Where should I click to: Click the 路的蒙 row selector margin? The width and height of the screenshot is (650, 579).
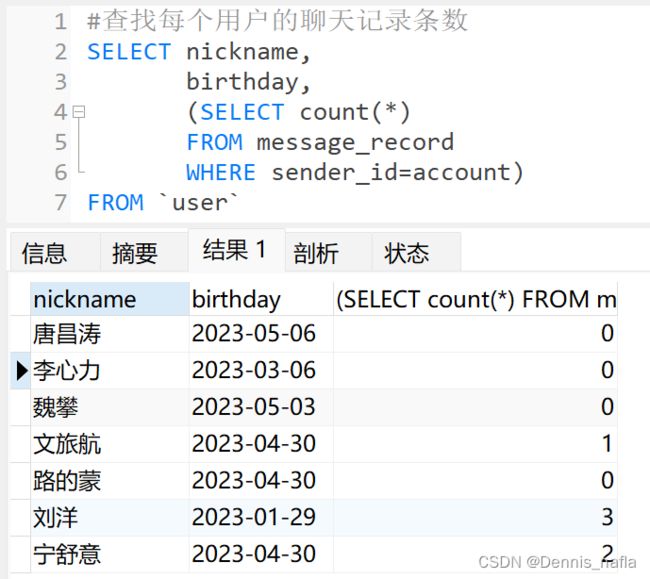(x=21, y=481)
